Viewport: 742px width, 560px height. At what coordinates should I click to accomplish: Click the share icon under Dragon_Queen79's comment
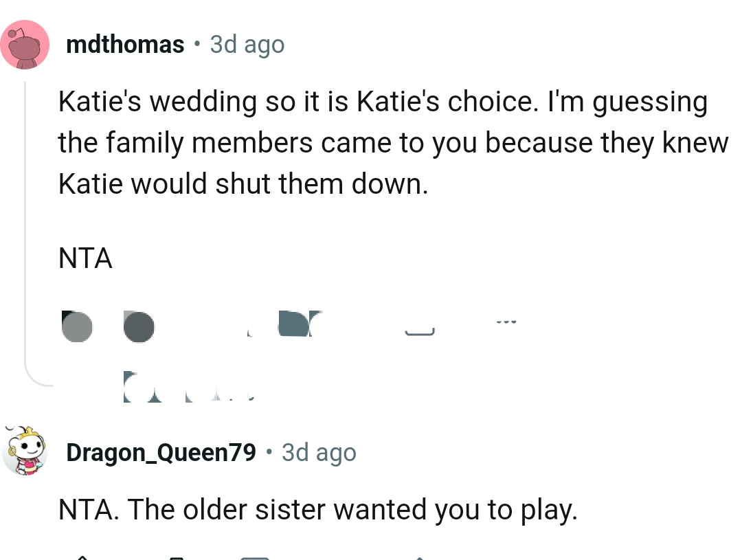tap(420, 557)
